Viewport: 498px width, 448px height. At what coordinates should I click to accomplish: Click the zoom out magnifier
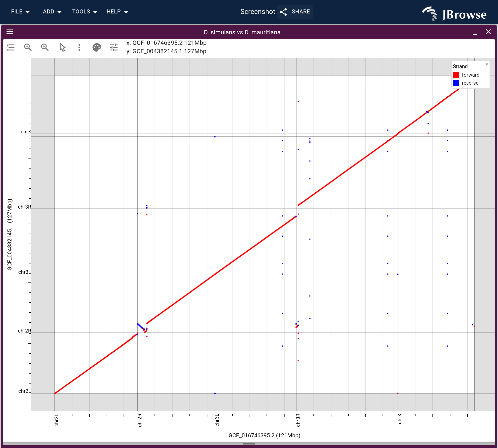(x=28, y=47)
